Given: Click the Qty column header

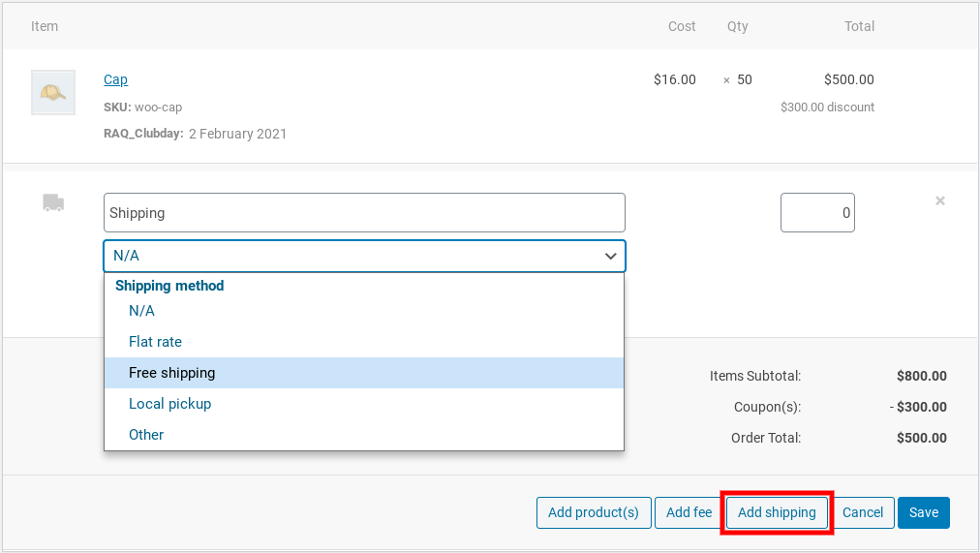Looking at the screenshot, I should point(738,26).
